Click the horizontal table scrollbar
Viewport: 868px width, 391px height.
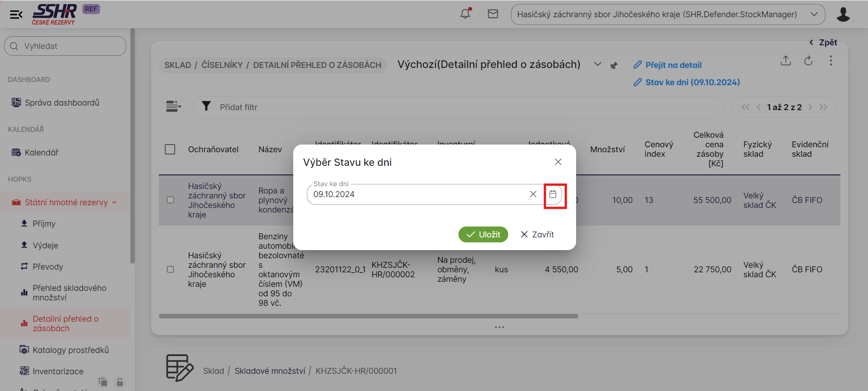tap(368, 316)
